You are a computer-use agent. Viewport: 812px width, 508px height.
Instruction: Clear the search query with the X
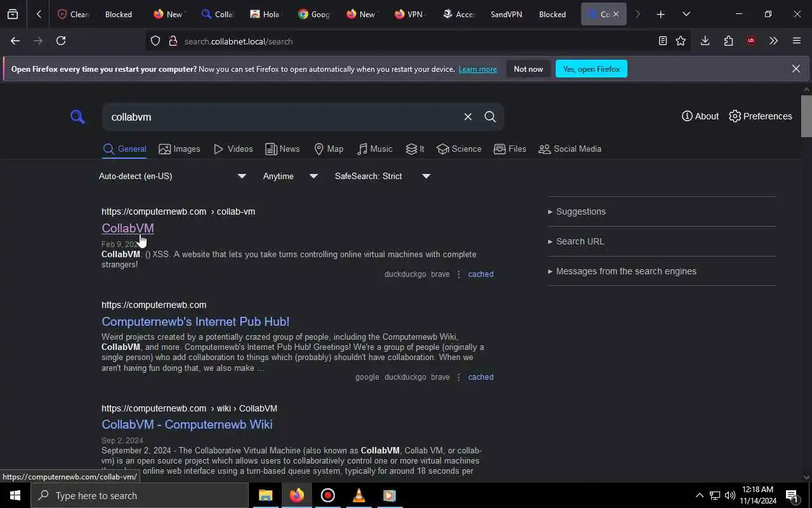coord(468,117)
